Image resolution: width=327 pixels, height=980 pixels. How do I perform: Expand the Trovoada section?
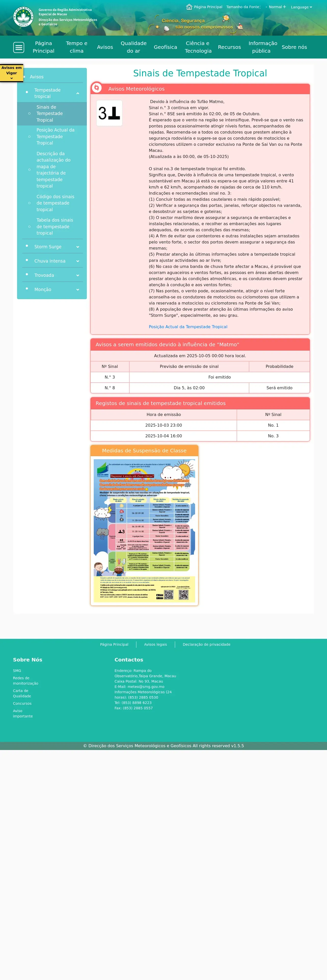click(78, 276)
